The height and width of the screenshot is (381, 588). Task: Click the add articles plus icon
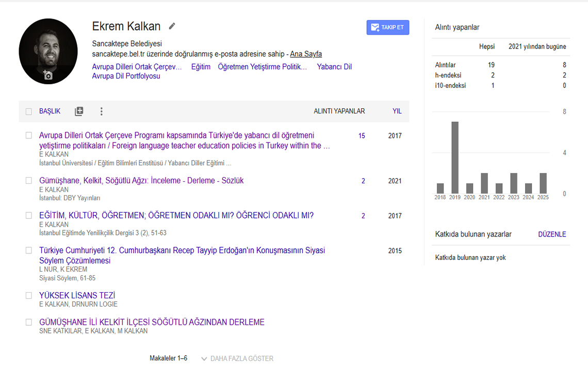tap(79, 111)
